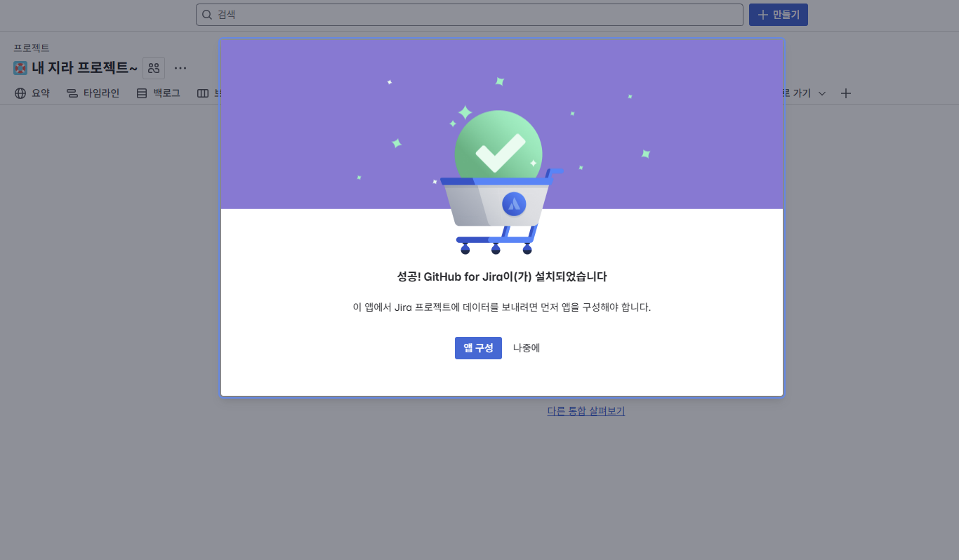Switch to the 요약 tab
Image resolution: width=959 pixels, height=560 pixels.
32,93
